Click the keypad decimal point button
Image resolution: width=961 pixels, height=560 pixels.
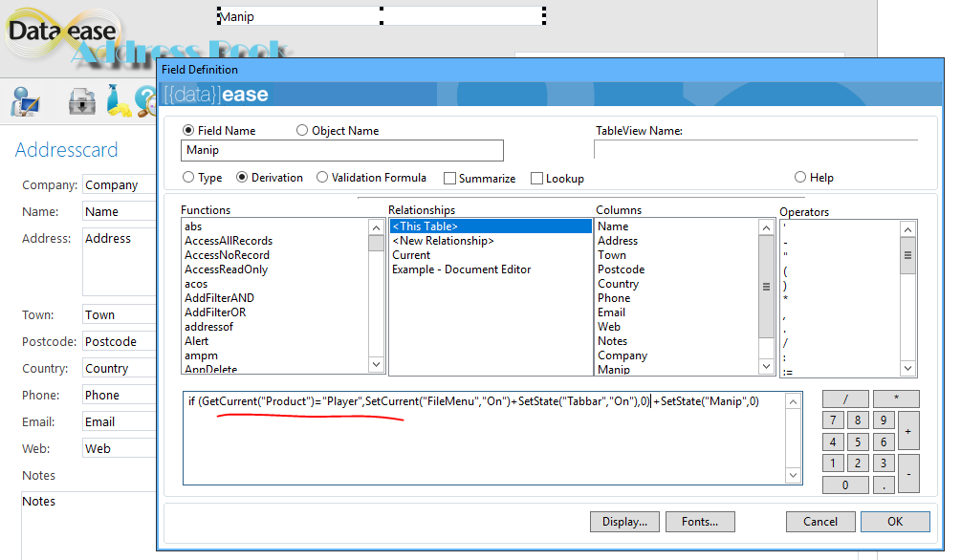click(x=884, y=485)
